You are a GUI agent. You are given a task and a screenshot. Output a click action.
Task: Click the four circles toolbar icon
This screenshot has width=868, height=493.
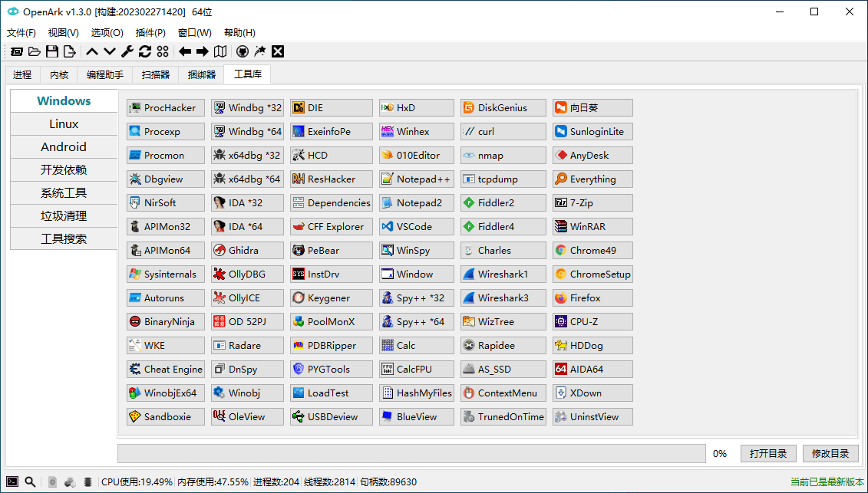[x=163, y=51]
